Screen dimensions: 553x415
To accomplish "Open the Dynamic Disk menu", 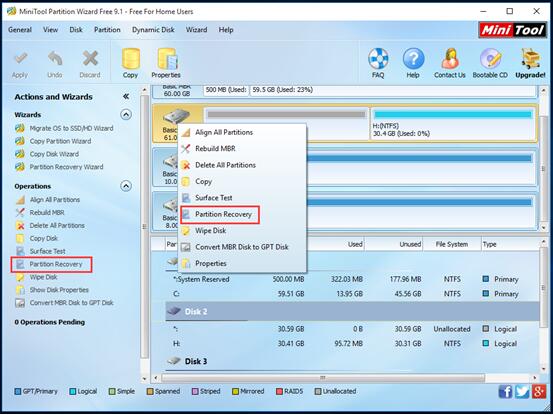I will coord(153,30).
